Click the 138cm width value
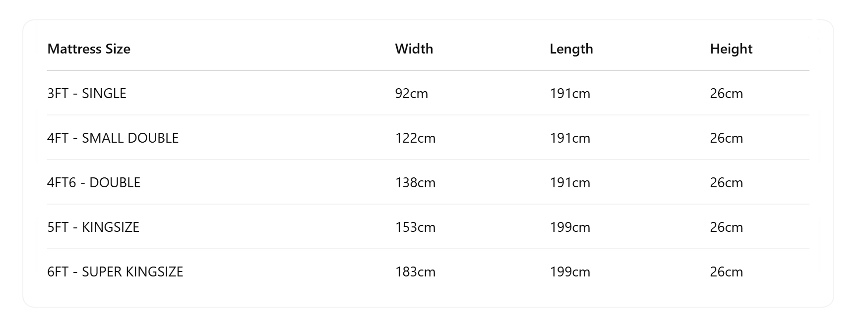868x326 pixels. 415,182
